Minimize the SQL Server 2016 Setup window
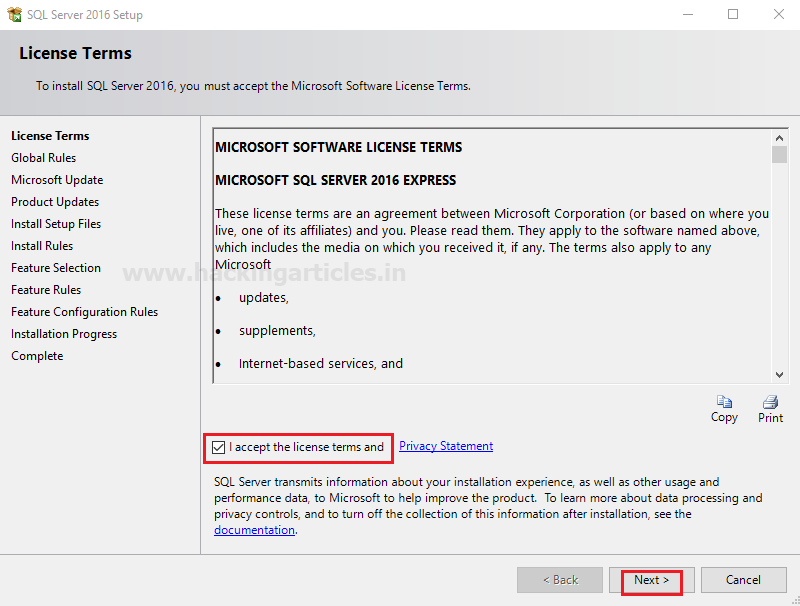The height and width of the screenshot is (606, 800). (688, 14)
